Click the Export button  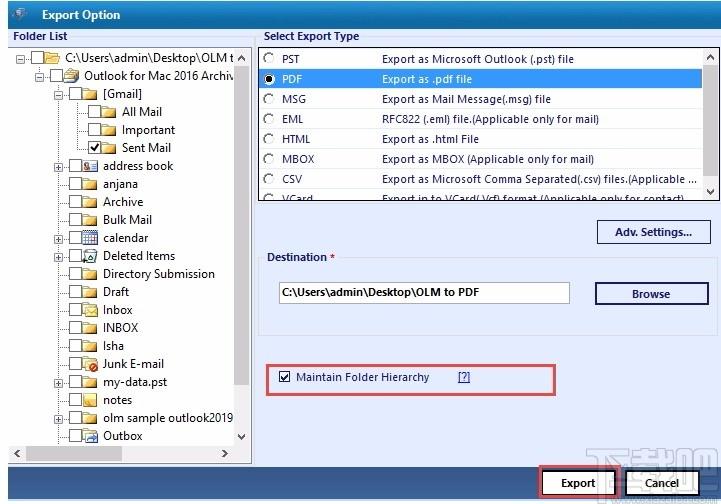(578, 483)
